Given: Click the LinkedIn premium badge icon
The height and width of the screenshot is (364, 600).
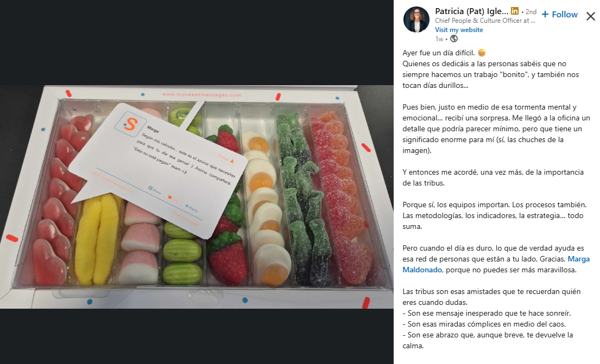Looking at the screenshot, I should 515,11.
